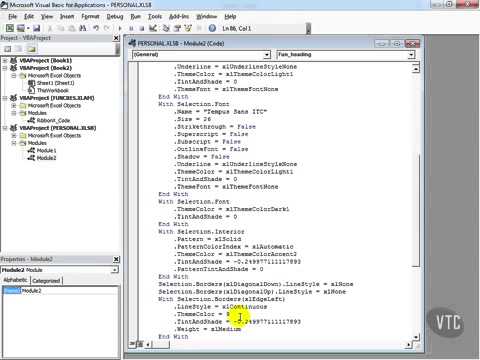
Task: Toggle Folders icon in Project panel
Action: (31, 49)
